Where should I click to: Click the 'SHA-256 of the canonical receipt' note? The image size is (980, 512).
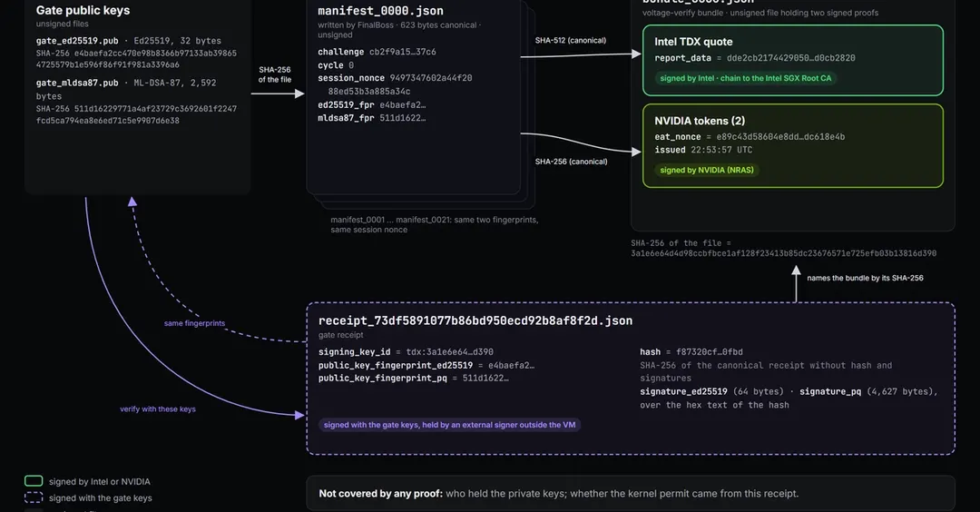[x=766, y=371]
